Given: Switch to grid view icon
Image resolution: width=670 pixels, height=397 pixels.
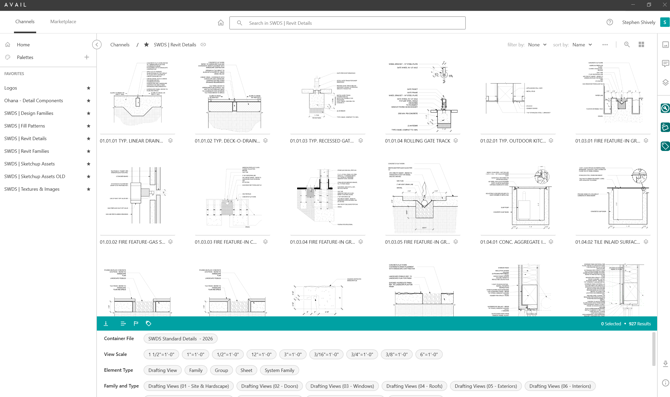Looking at the screenshot, I should coord(641,44).
